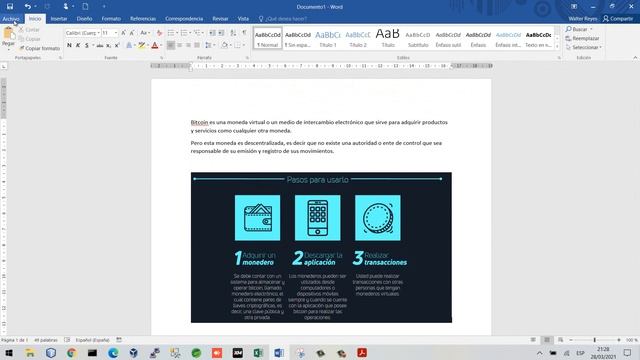This screenshot has width=640, height=360.
Task: Open Excel from the taskbar
Action: pos(258,353)
